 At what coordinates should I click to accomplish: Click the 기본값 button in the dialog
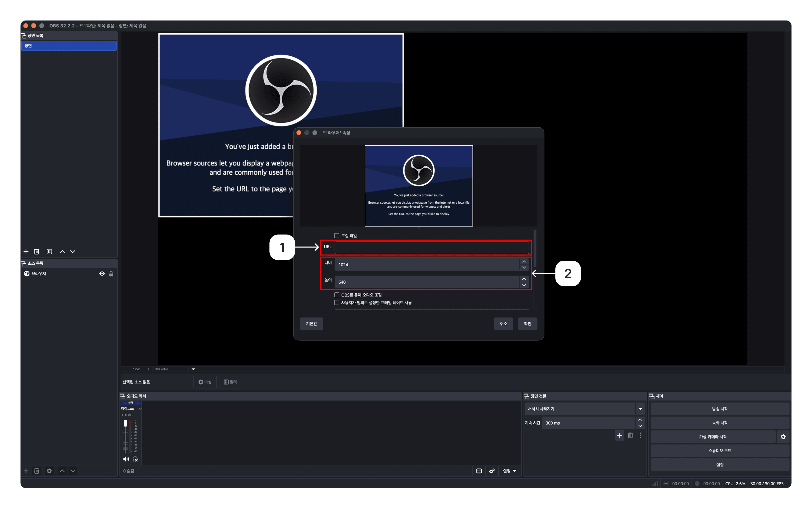point(311,324)
